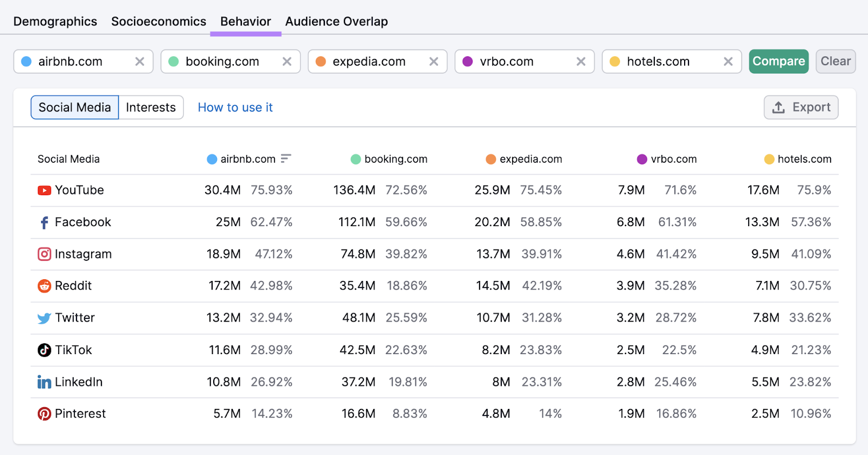The image size is (868, 455).
Task: Click the 42.5M booking.com TikTok value
Action: point(358,350)
